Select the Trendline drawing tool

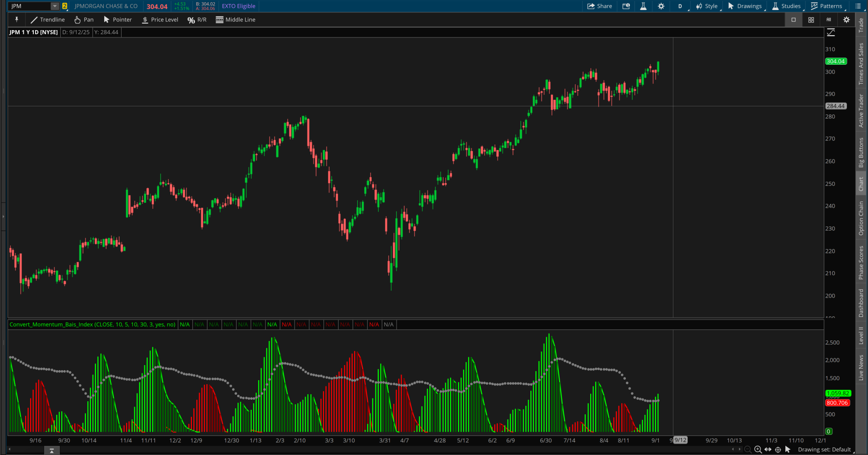tap(47, 20)
